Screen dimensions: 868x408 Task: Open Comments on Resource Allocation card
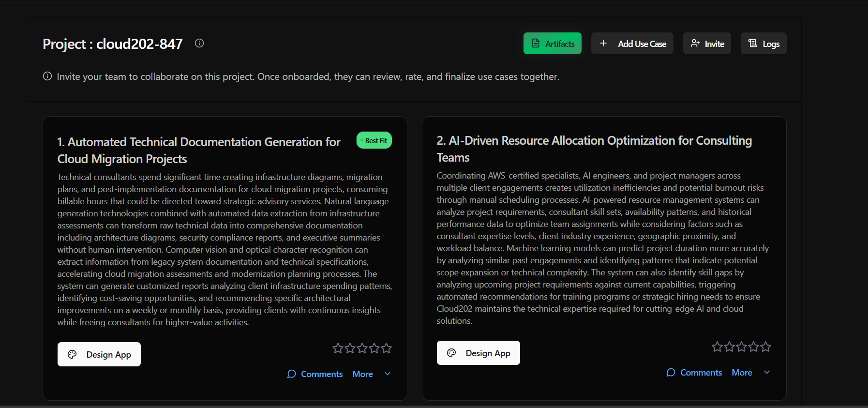coord(694,373)
